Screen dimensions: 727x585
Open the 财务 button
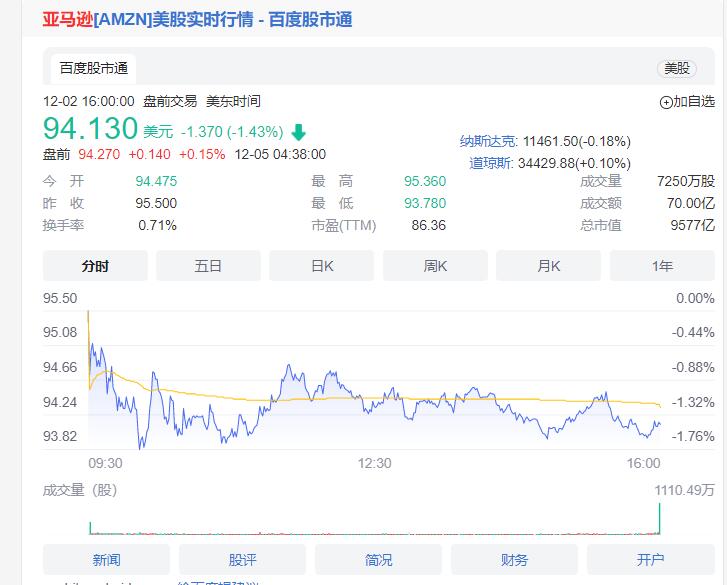[x=514, y=560]
